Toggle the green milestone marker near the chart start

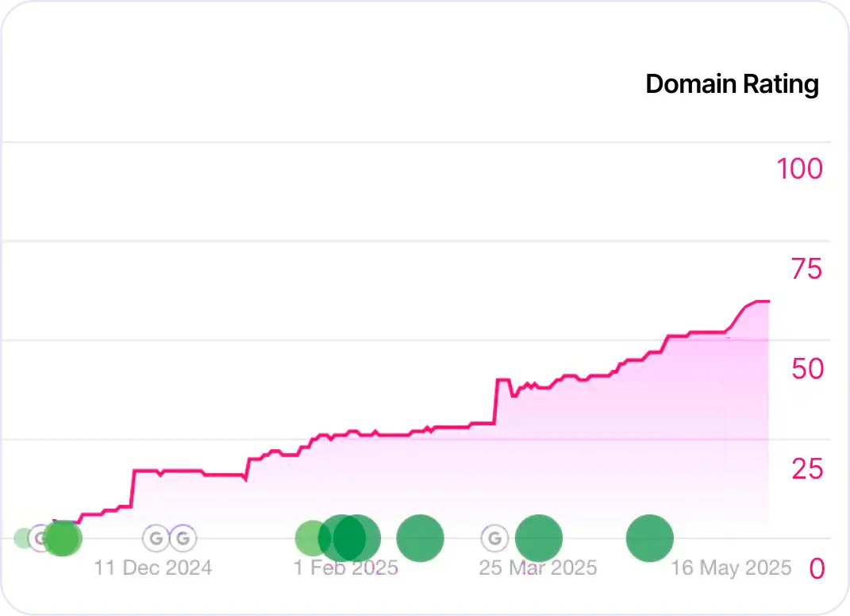[62, 538]
